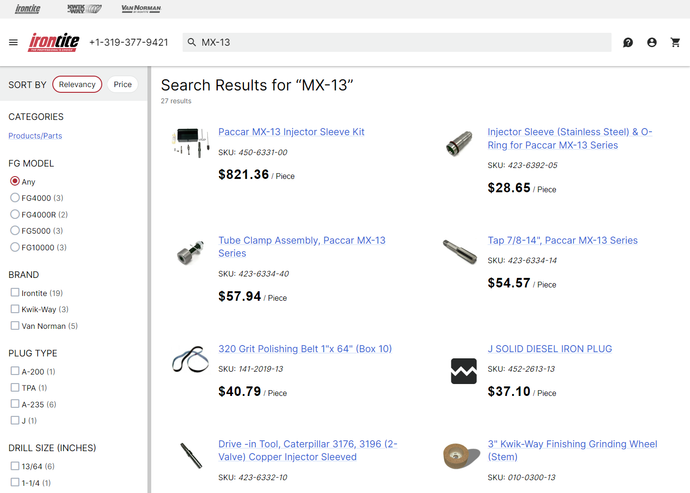The width and height of the screenshot is (690, 493).
Task: Click the Polishing Belt thumbnail
Action: tap(190, 359)
